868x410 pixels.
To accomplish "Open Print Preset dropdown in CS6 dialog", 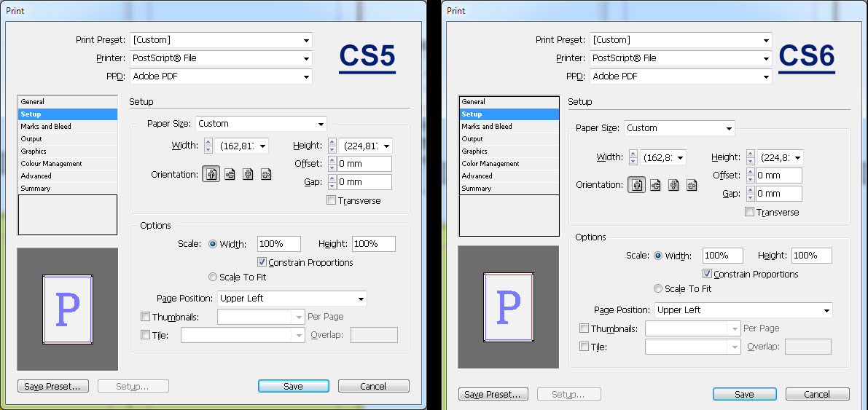I will (681, 40).
